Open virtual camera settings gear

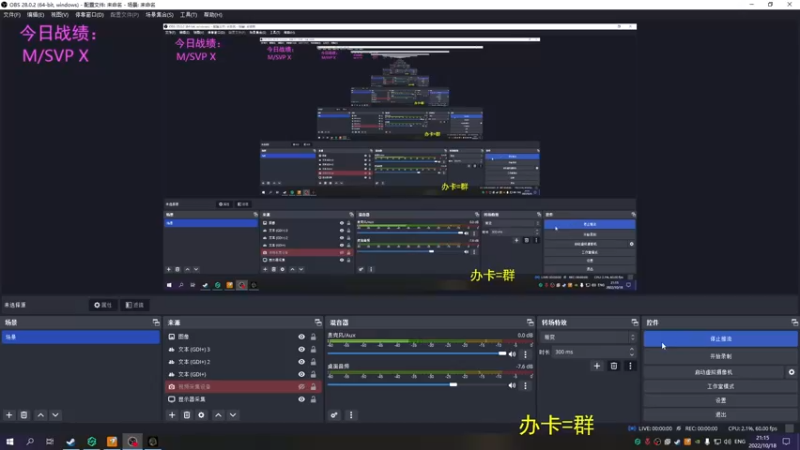(791, 372)
